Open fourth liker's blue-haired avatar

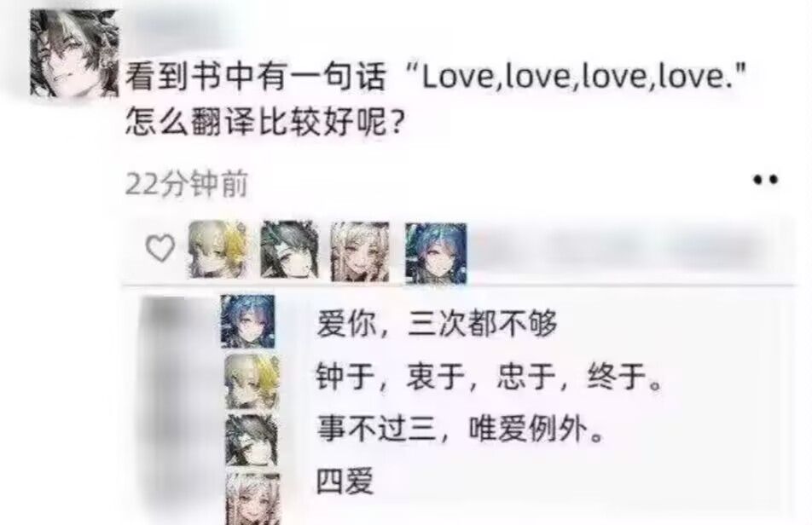436,253
